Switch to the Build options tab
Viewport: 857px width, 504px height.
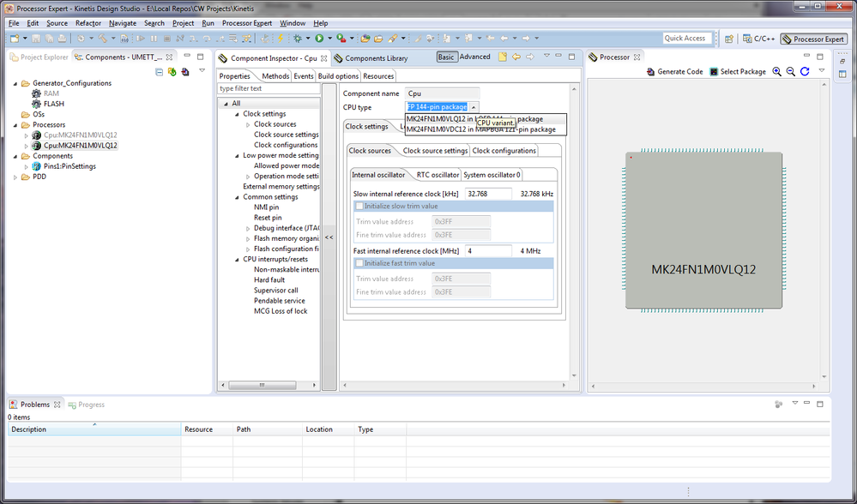coord(338,76)
